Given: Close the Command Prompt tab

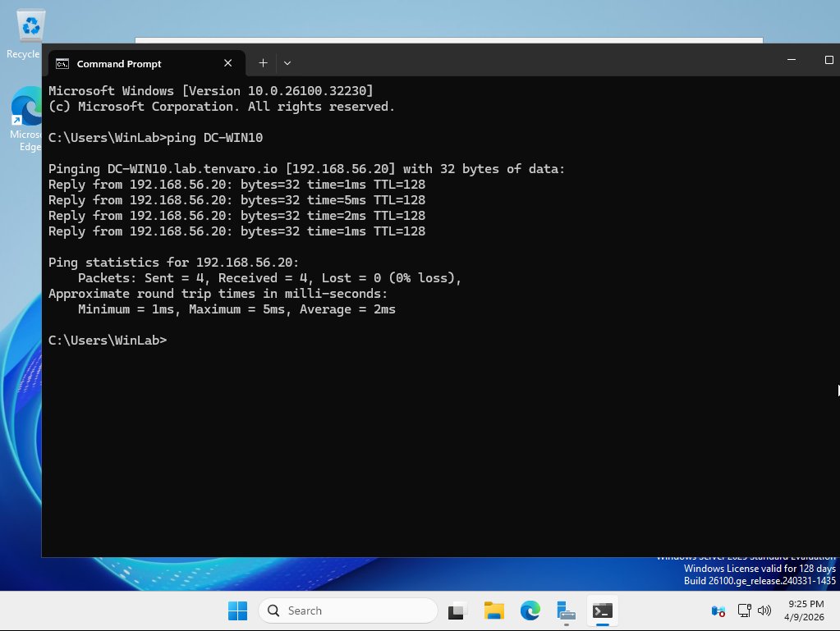Looking at the screenshot, I should click(x=227, y=63).
